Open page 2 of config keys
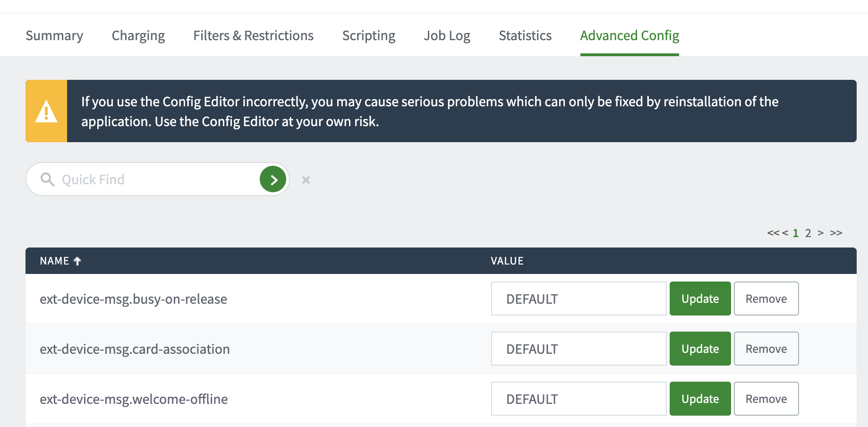868x427 pixels. 808,233
